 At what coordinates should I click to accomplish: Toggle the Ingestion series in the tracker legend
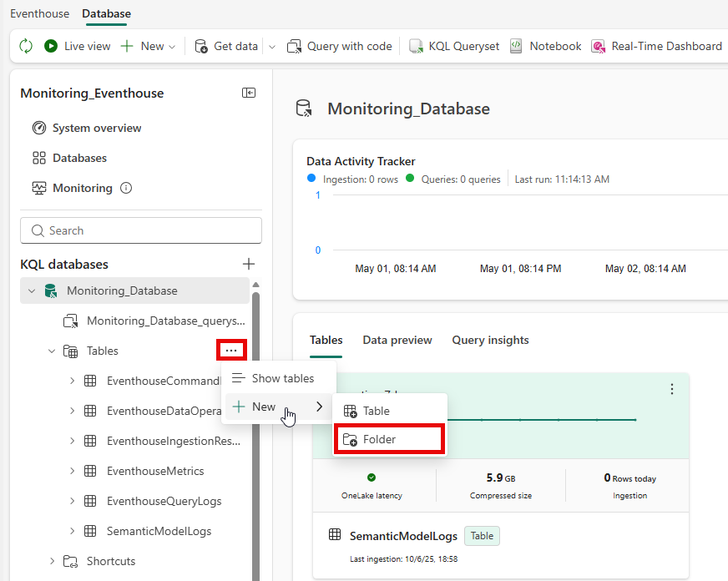point(353,179)
